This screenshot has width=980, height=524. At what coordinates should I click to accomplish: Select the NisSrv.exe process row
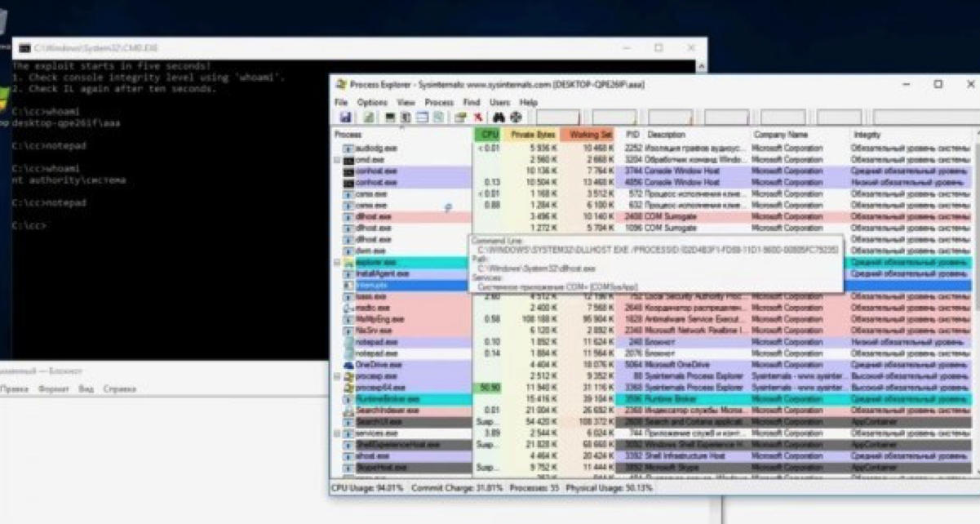(x=653, y=331)
